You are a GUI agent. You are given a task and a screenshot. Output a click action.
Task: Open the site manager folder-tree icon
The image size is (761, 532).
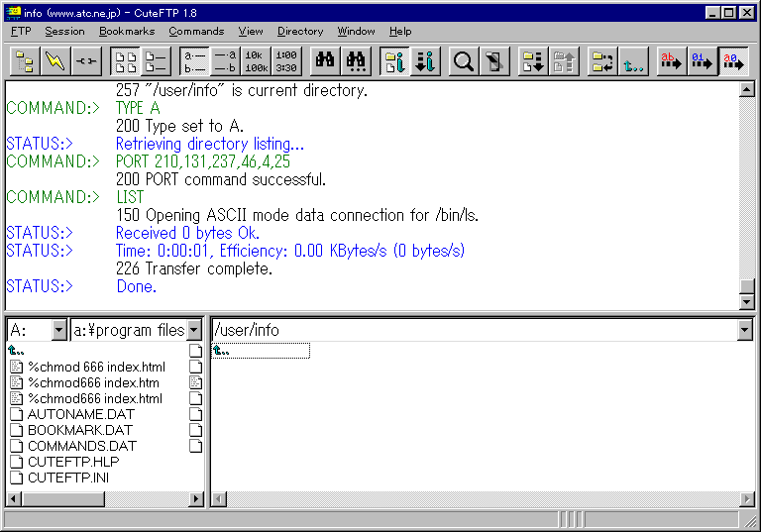point(25,61)
